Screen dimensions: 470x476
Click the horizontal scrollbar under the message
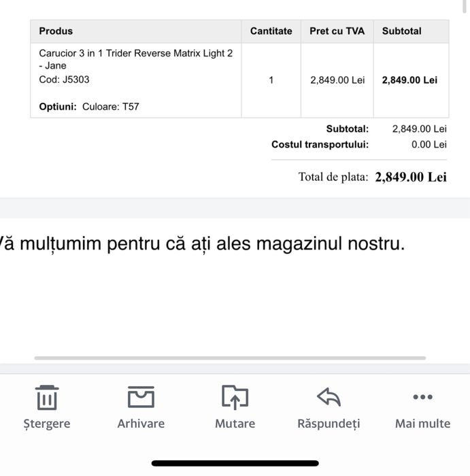click(230, 358)
